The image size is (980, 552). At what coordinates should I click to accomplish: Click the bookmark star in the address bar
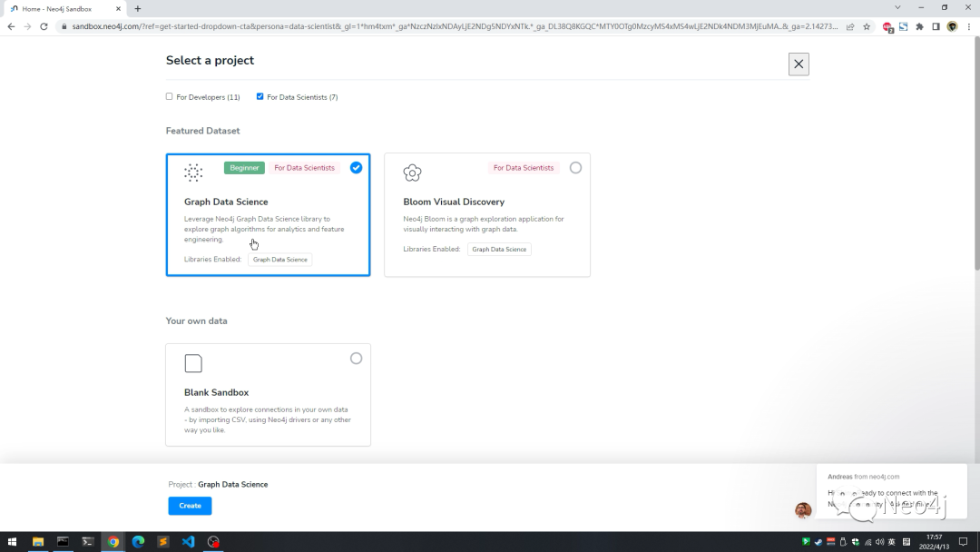click(867, 27)
